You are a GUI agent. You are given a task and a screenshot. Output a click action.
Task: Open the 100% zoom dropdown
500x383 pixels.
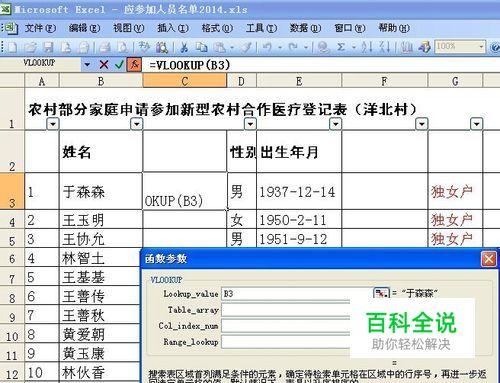(x=481, y=47)
